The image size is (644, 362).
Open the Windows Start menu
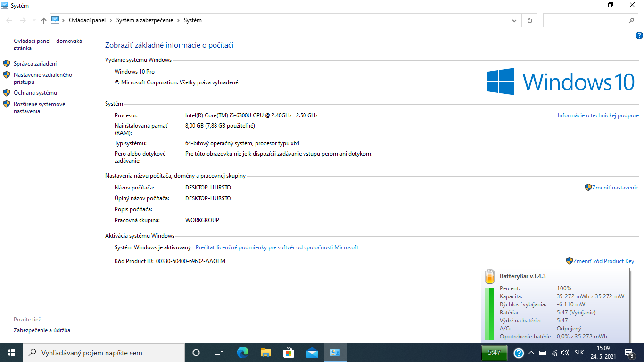point(11,353)
